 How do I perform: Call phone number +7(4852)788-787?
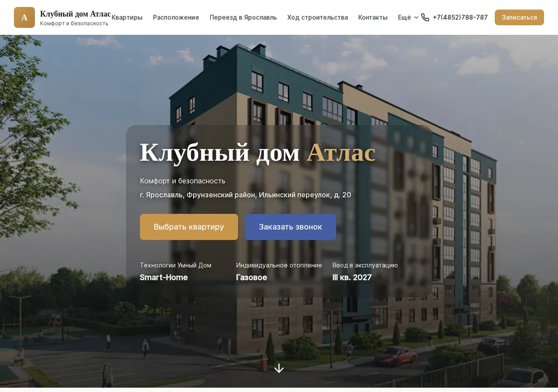[x=460, y=17]
